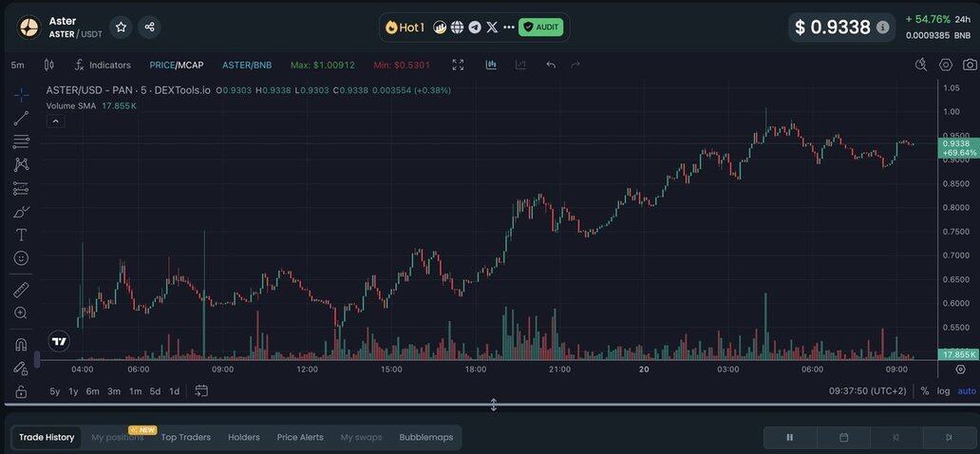Open the Top Traders tab
The height and width of the screenshot is (454, 980).
pyautogui.click(x=185, y=437)
